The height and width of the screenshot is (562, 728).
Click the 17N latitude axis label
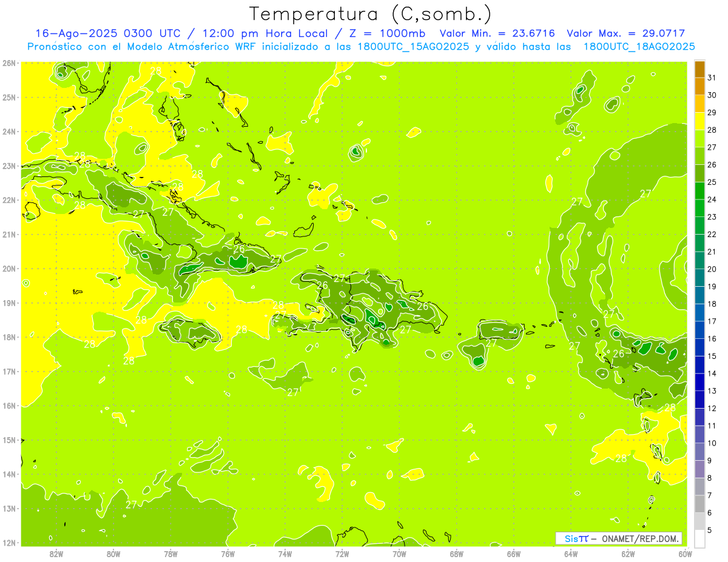point(9,371)
